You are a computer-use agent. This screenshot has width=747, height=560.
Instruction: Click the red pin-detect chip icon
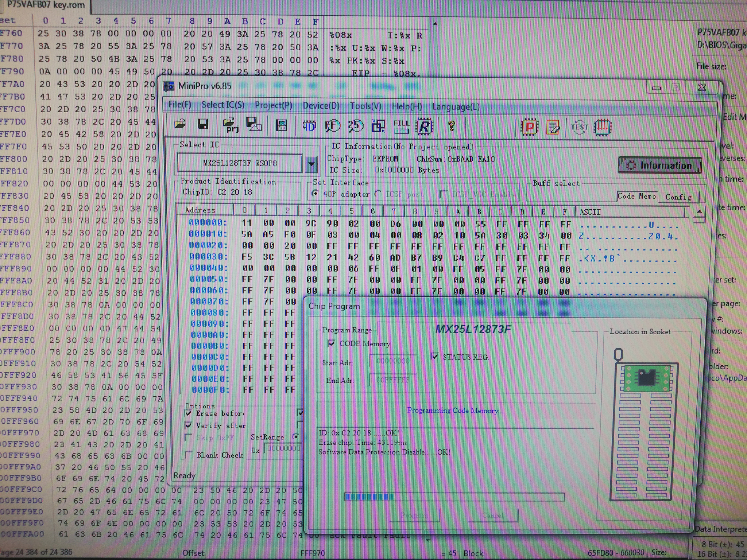pos(603,127)
